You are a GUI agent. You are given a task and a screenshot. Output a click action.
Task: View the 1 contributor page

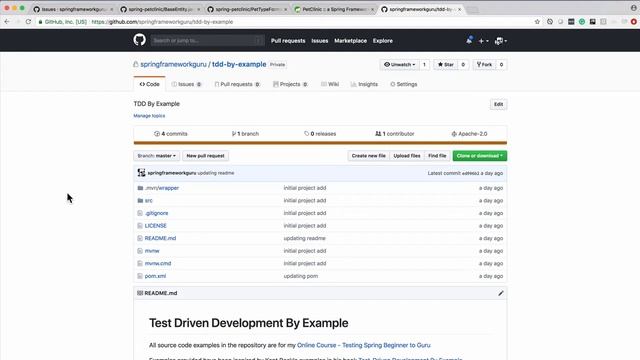(x=395, y=134)
